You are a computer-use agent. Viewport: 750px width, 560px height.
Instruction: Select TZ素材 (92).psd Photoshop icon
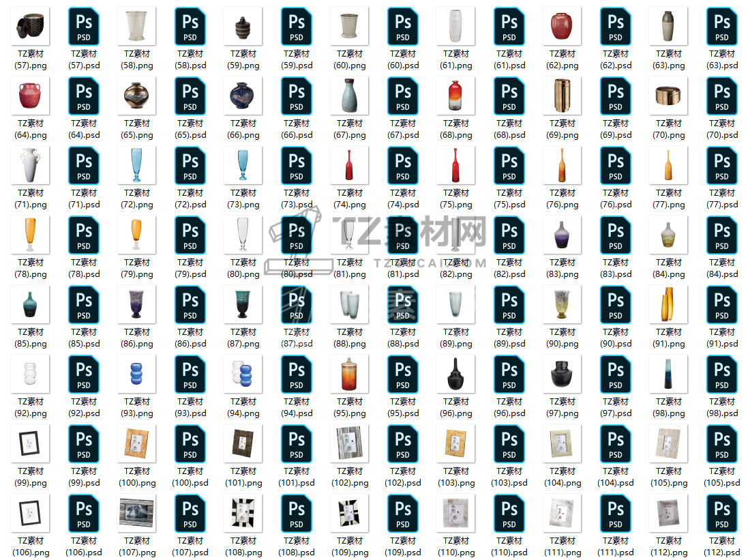click(x=84, y=374)
